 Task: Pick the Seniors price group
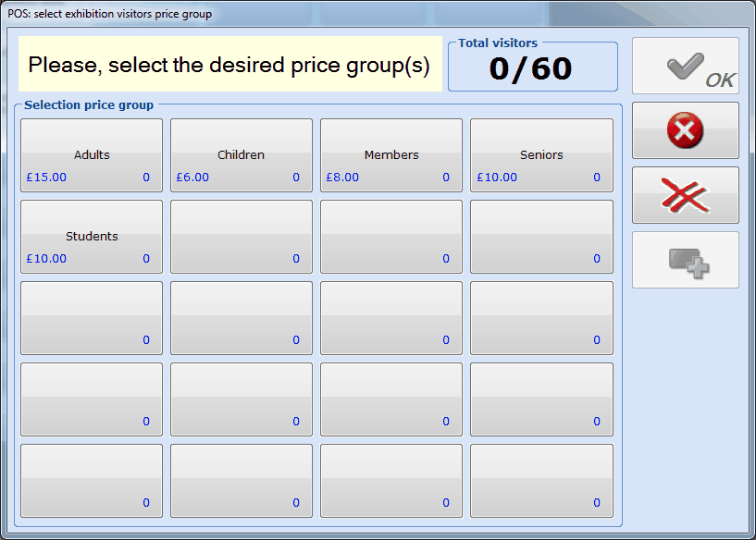point(541,154)
